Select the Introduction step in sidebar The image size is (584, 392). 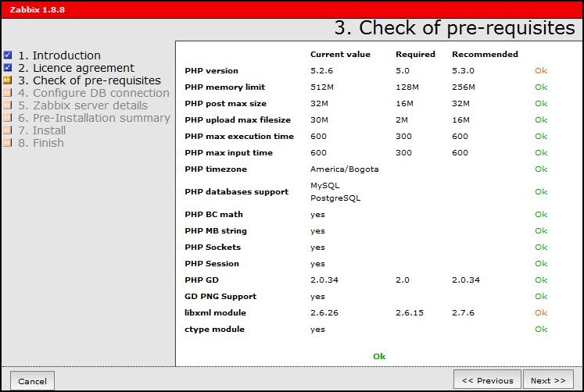click(x=59, y=55)
